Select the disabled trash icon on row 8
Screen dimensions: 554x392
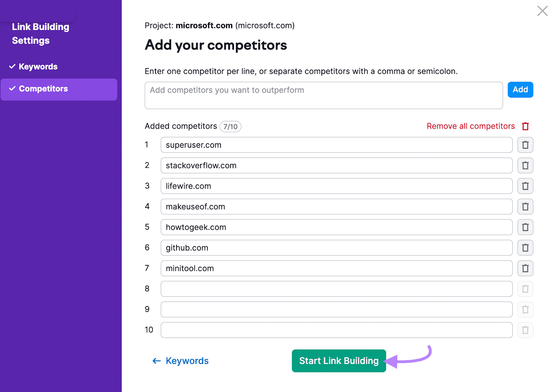525,289
